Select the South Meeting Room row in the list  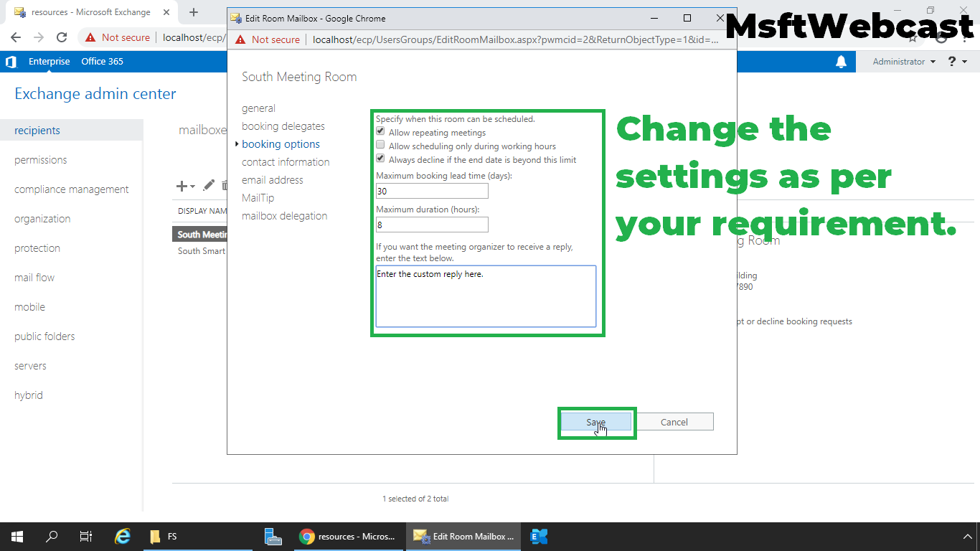pos(200,235)
